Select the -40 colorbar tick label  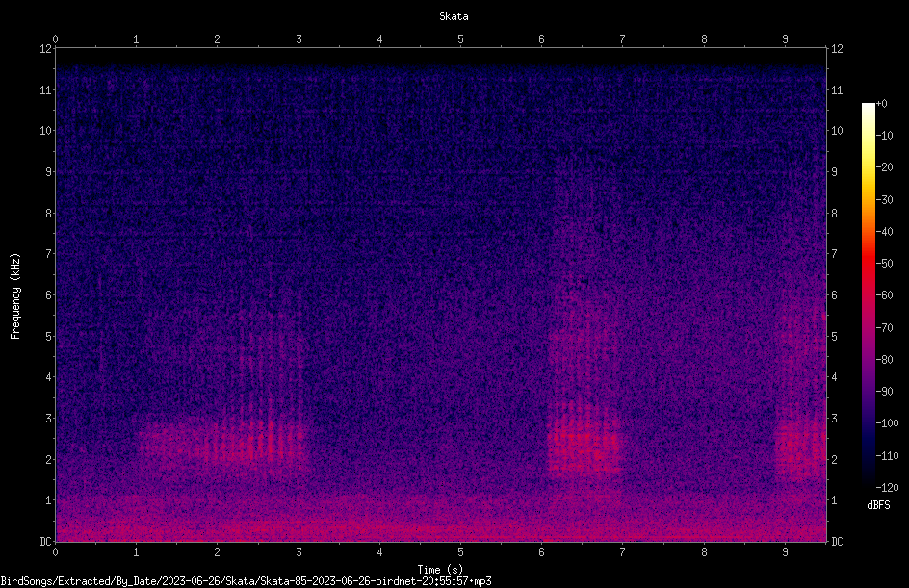884,232
